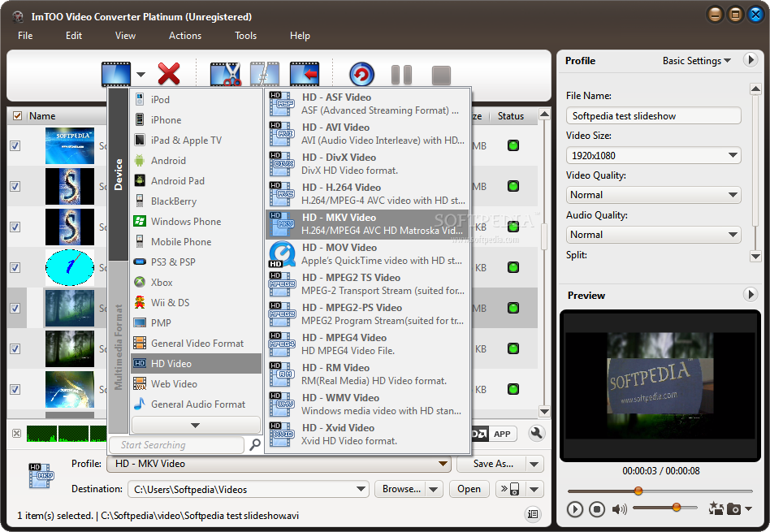Uncheck the selected forest row checkbox
Screen dimensions: 770x532
tap(15, 308)
